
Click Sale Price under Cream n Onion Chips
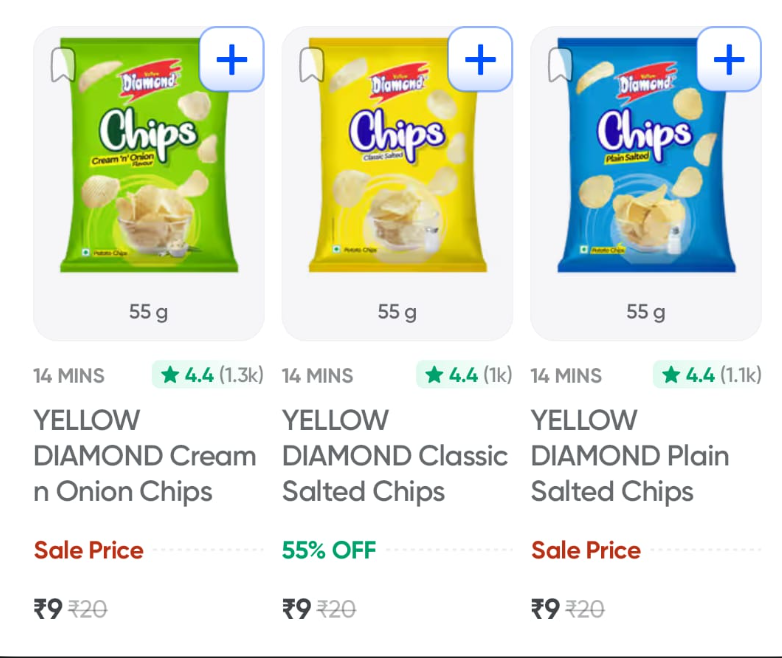89,550
